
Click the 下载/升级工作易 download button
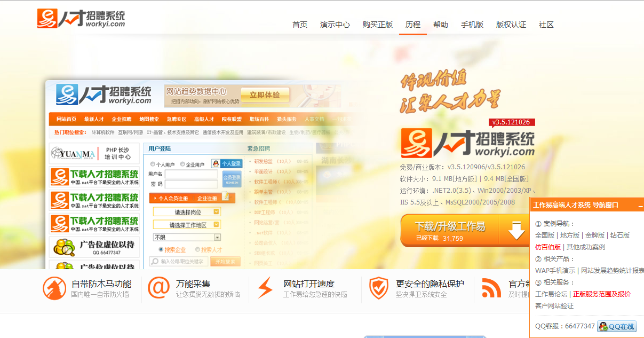click(x=464, y=231)
